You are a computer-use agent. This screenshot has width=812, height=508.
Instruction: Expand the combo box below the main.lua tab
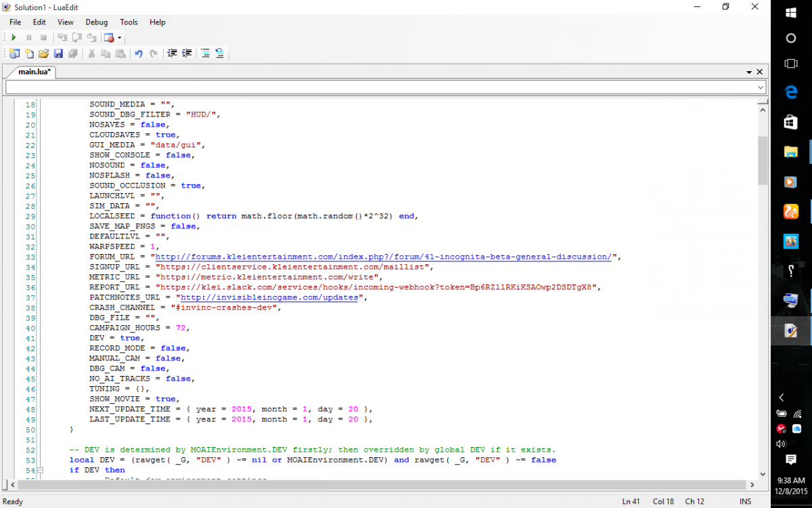(x=761, y=87)
